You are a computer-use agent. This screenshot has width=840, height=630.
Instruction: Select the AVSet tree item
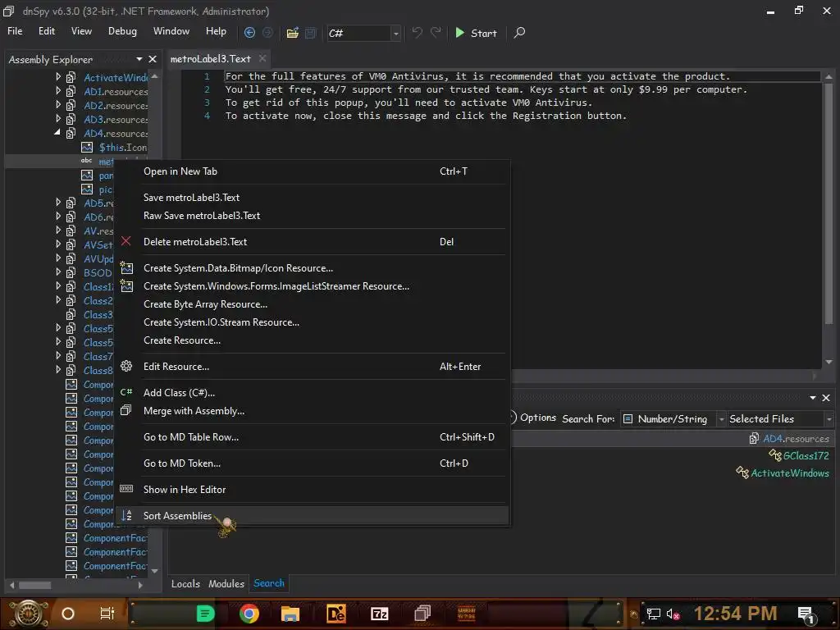coord(98,244)
